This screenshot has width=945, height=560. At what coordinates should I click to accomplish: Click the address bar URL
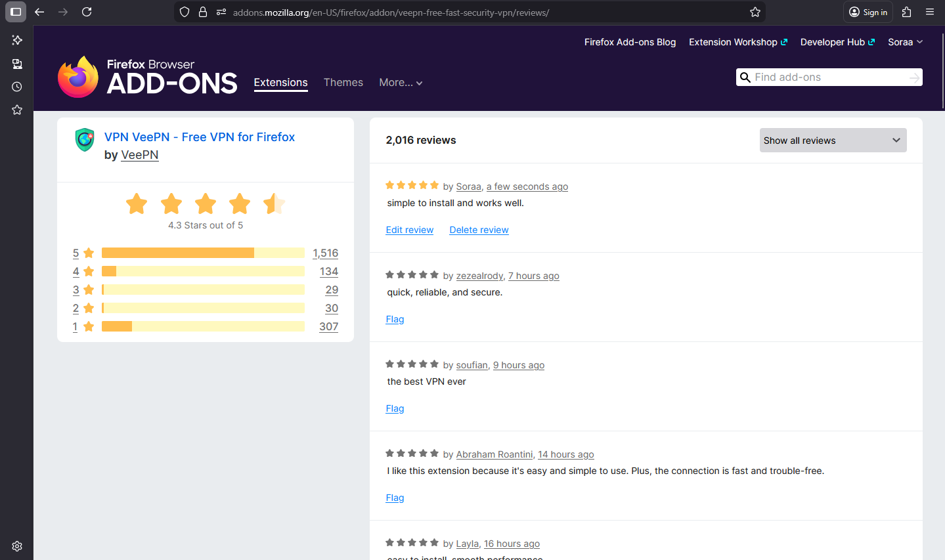tap(391, 12)
